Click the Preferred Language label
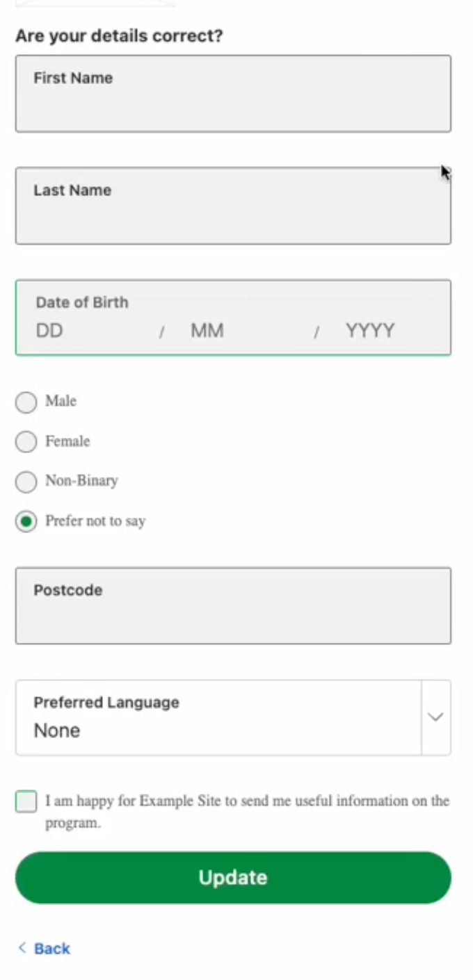This screenshot has width=473, height=980. 106,703
